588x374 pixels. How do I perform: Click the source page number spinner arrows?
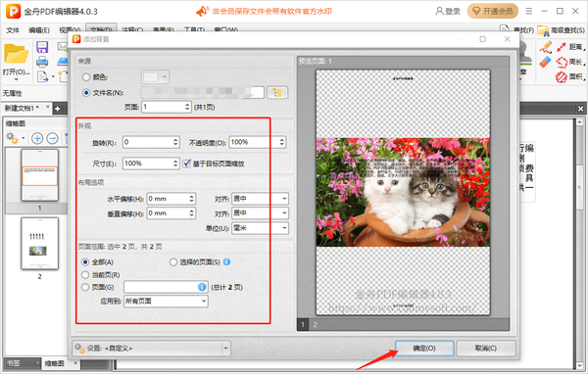click(x=187, y=107)
